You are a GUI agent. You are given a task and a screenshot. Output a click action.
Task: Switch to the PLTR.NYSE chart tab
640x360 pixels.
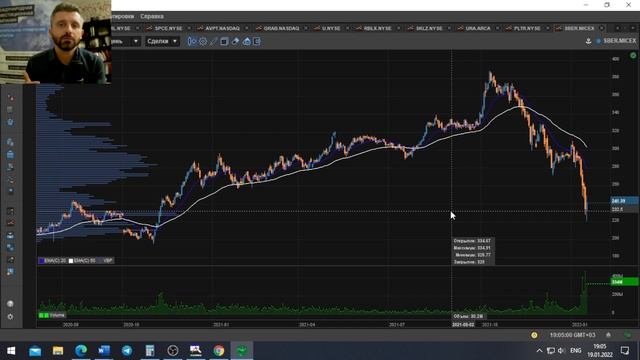pos(527,28)
